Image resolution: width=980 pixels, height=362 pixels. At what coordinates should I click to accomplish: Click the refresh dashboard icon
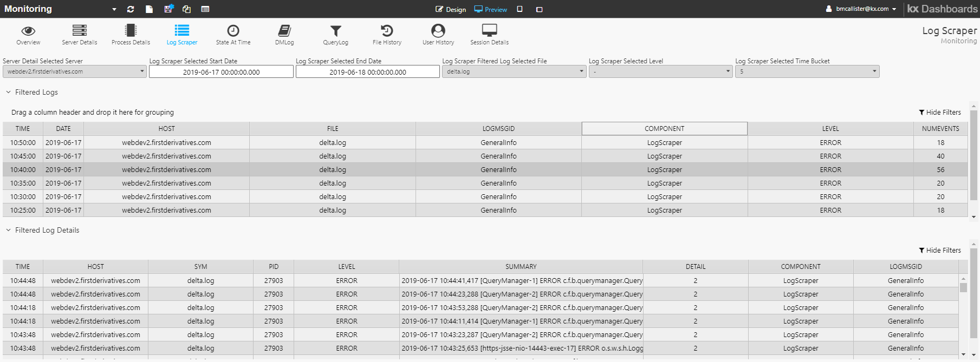click(131, 9)
